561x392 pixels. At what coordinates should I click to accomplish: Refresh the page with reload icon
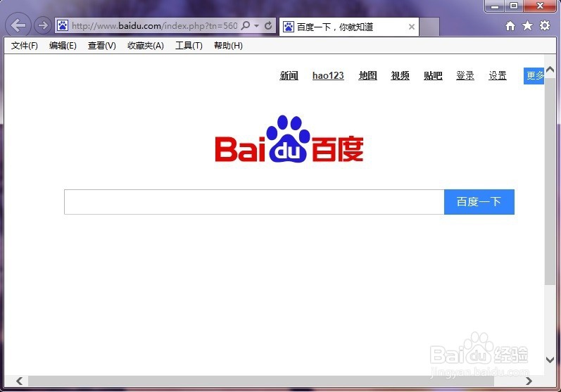[x=268, y=25]
